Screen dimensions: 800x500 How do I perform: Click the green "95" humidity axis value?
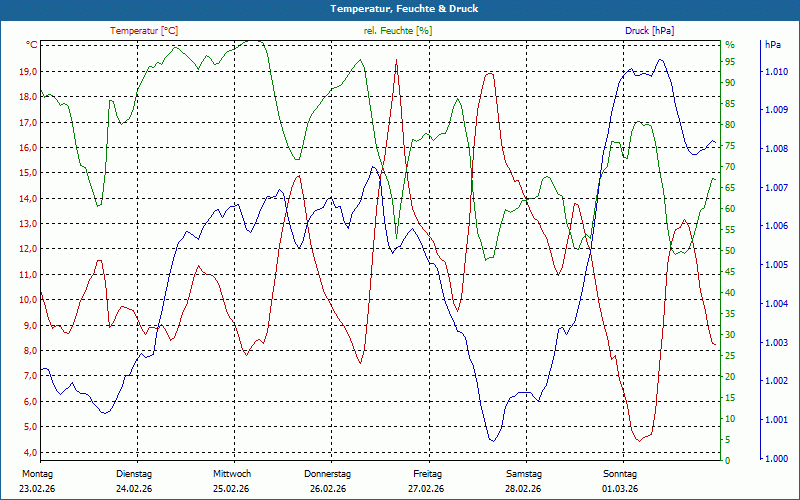pyautogui.click(x=730, y=62)
